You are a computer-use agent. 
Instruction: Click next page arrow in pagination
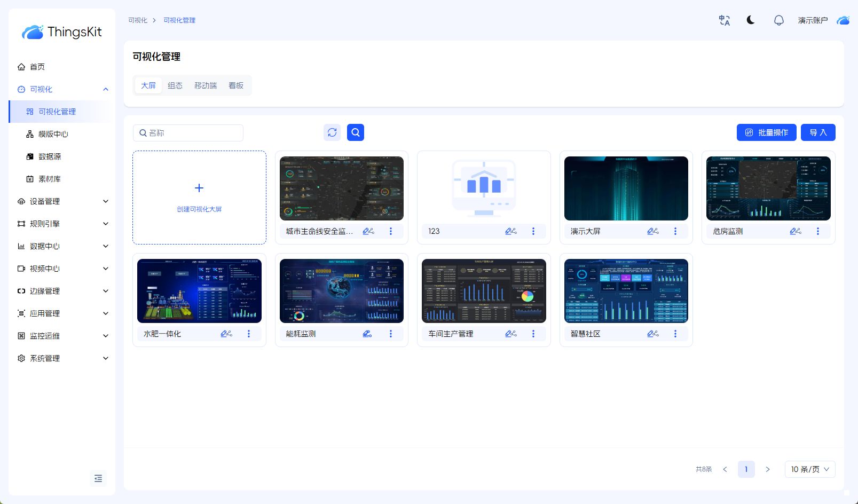coord(768,469)
